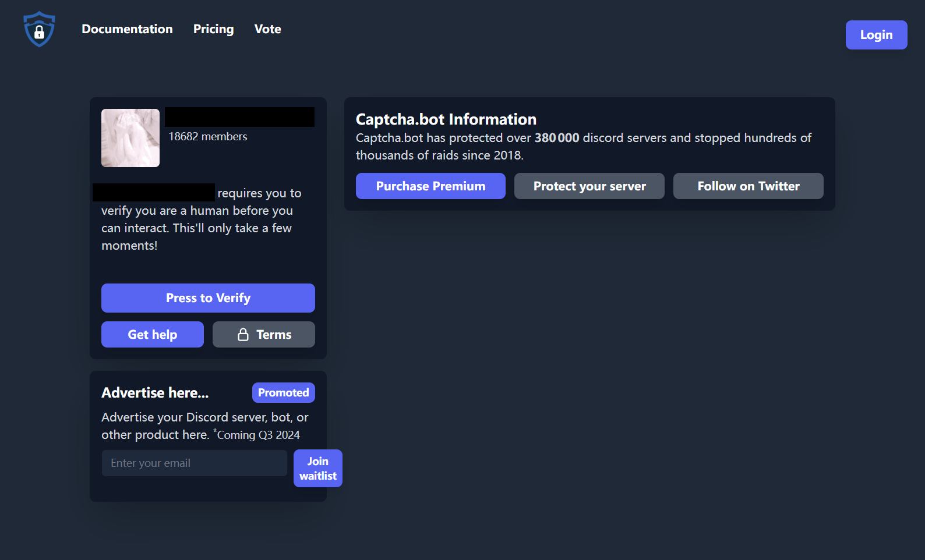Click the Captcha.bot shield logo
Screen dimensions: 925x560
39,29
